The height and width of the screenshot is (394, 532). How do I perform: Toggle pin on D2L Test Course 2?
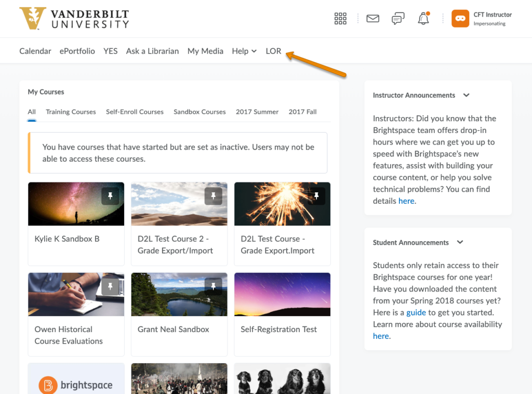213,196
